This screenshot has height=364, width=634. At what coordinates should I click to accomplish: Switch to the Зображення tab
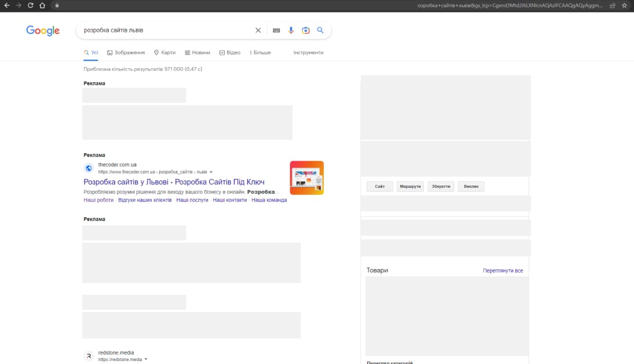126,53
